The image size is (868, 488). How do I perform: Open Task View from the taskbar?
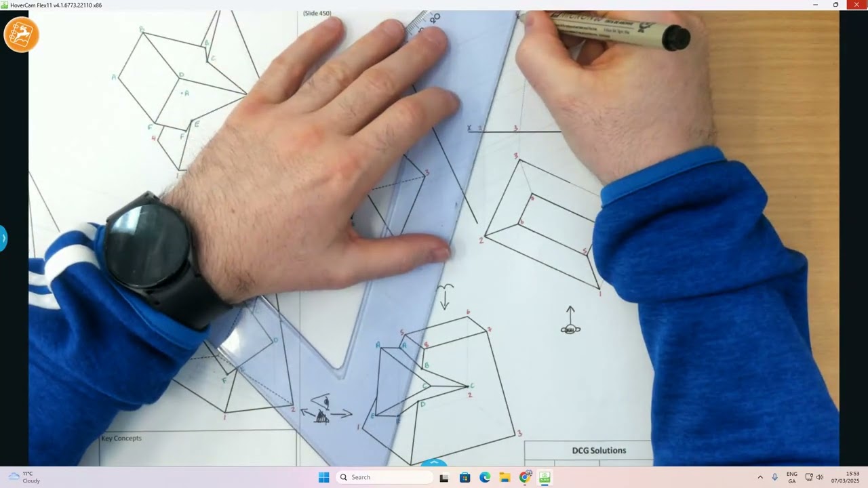tap(444, 477)
